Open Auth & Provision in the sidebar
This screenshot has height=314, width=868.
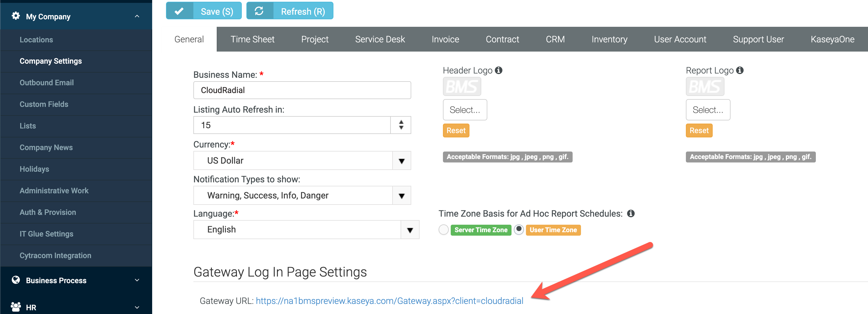pos(76,212)
